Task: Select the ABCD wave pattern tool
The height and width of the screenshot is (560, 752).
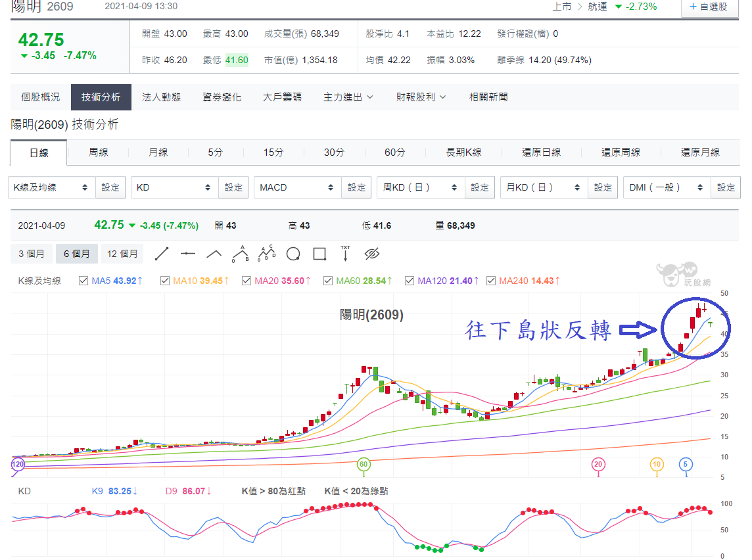Action: (267, 253)
